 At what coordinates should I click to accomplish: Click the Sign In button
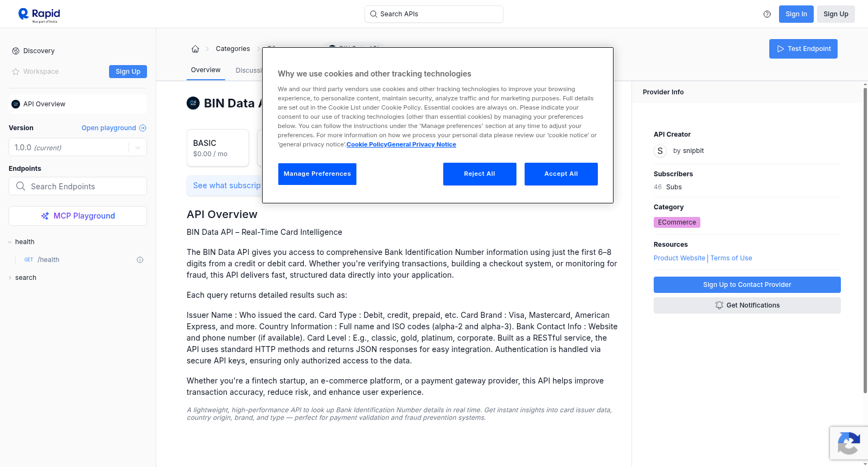click(796, 14)
